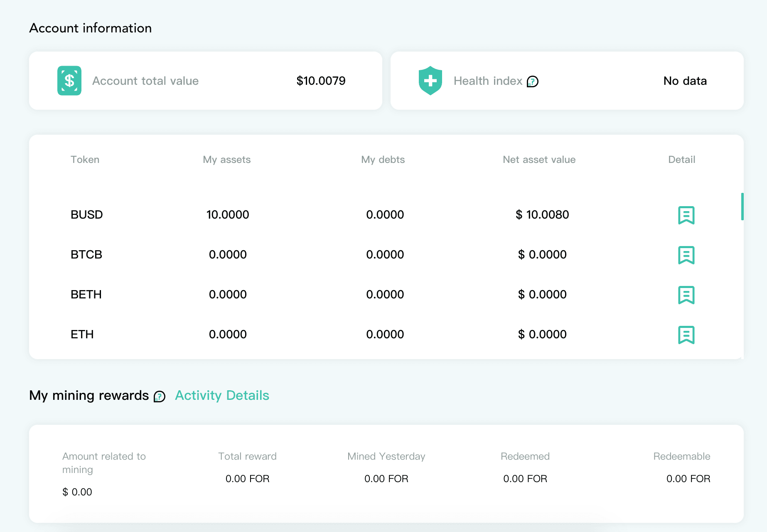The width and height of the screenshot is (767, 532).
Task: Select the ETH token name
Action: pyautogui.click(x=82, y=334)
